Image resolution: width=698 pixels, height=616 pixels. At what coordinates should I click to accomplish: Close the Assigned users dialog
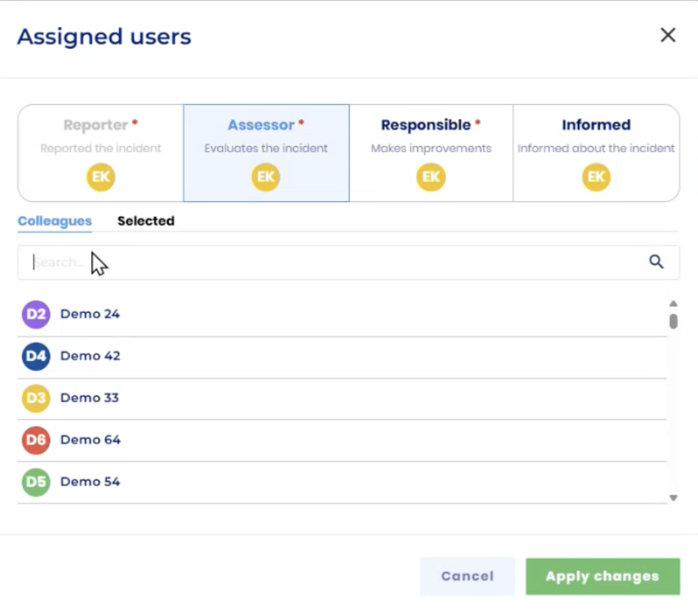668,35
